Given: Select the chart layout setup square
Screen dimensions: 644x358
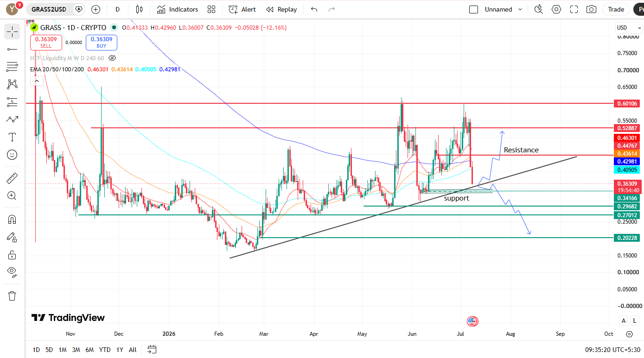Looking at the screenshot, I should click(x=473, y=9).
